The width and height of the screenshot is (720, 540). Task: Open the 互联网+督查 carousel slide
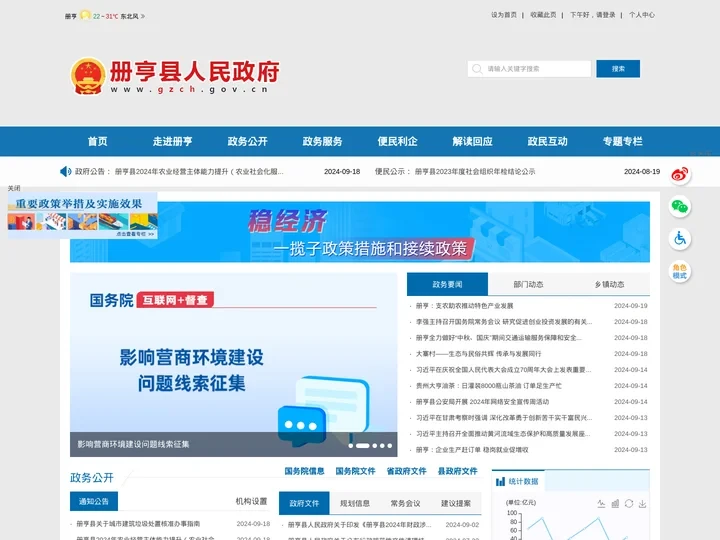tap(233, 365)
